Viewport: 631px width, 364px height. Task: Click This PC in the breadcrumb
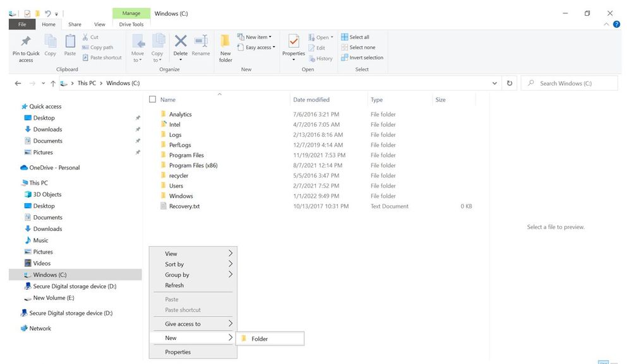(x=87, y=83)
